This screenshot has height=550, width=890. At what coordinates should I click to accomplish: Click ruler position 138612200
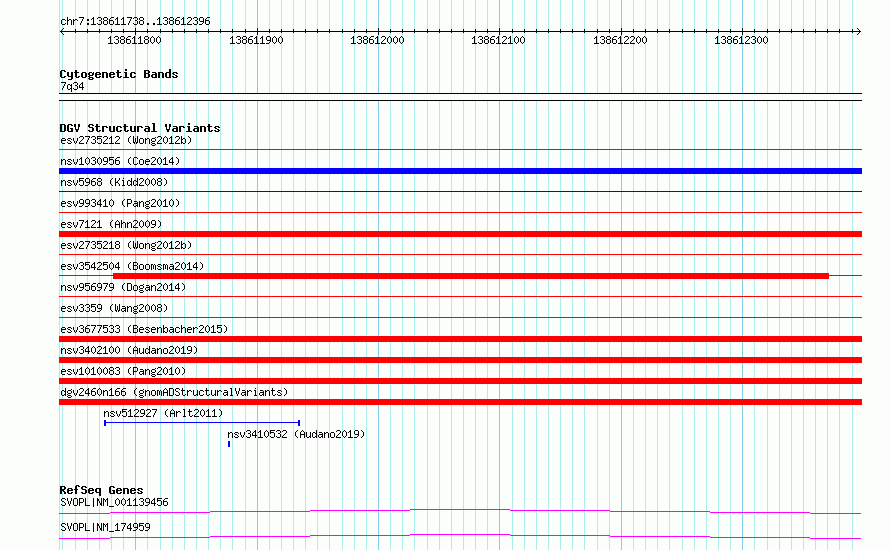click(x=620, y=40)
